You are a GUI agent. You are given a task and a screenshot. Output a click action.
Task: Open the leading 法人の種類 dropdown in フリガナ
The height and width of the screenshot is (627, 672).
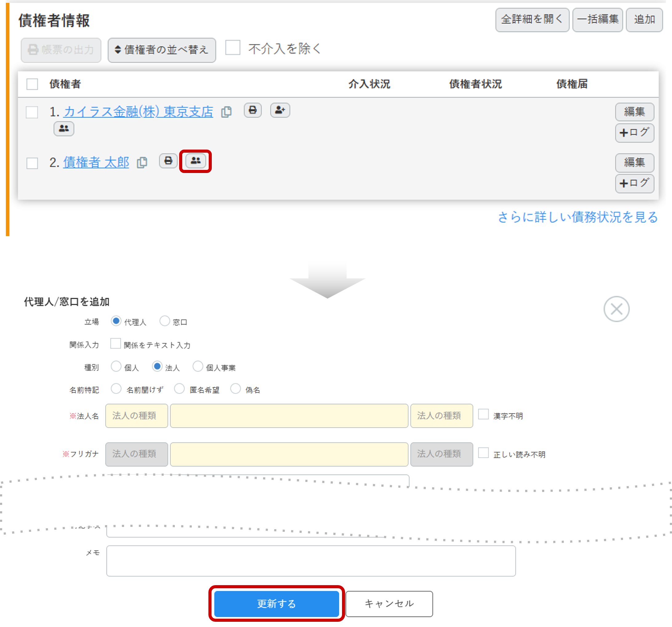137,454
